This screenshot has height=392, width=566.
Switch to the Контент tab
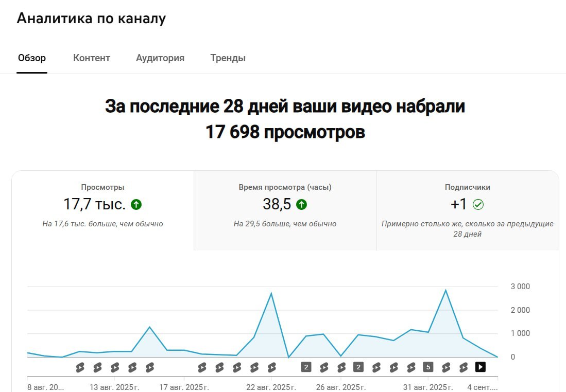point(92,58)
